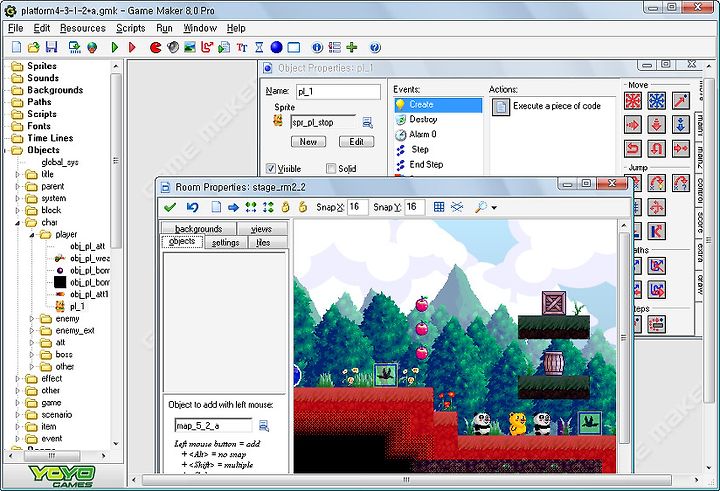This screenshot has height=491, width=720.
Task: Create a background using landscape icon
Action: click(x=190, y=47)
